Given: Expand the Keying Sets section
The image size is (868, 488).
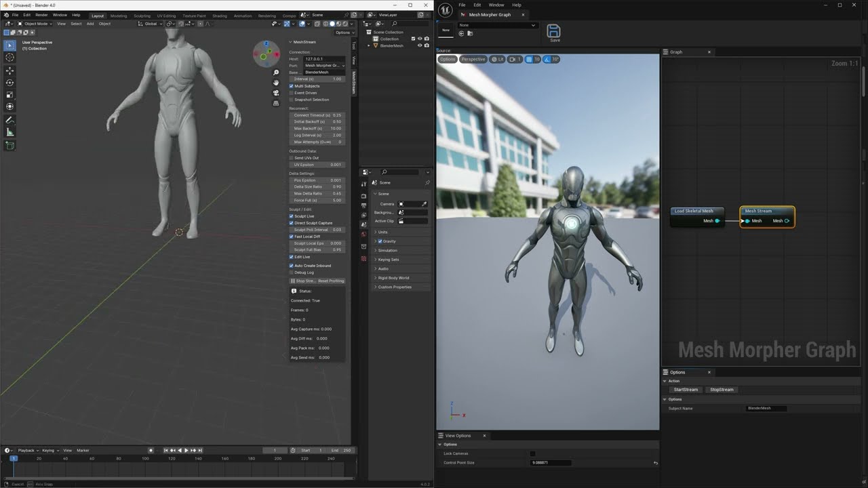Looking at the screenshot, I should (401, 260).
